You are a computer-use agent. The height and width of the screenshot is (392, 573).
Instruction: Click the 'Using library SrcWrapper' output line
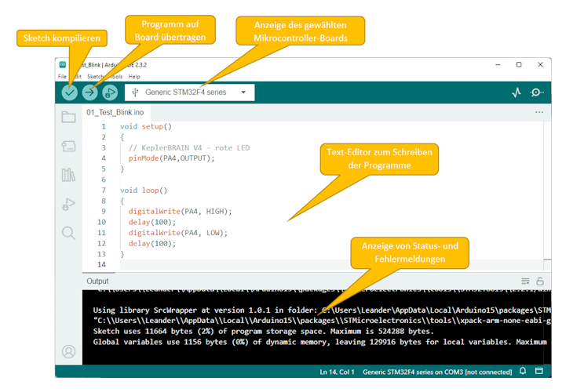tap(322, 310)
